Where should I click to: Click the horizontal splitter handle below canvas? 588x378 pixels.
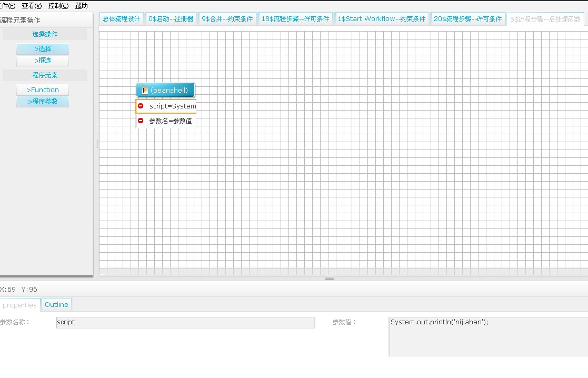pos(330,278)
